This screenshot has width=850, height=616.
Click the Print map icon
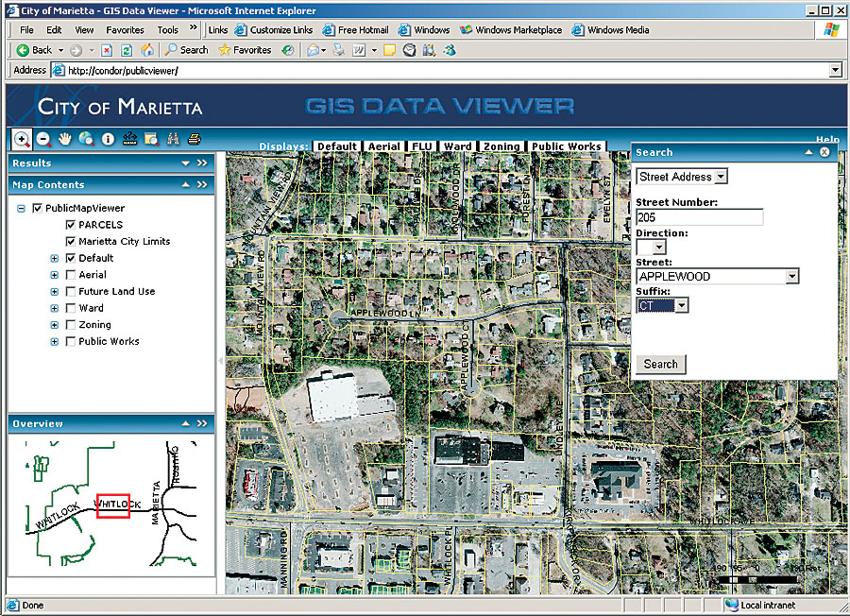pyautogui.click(x=194, y=140)
